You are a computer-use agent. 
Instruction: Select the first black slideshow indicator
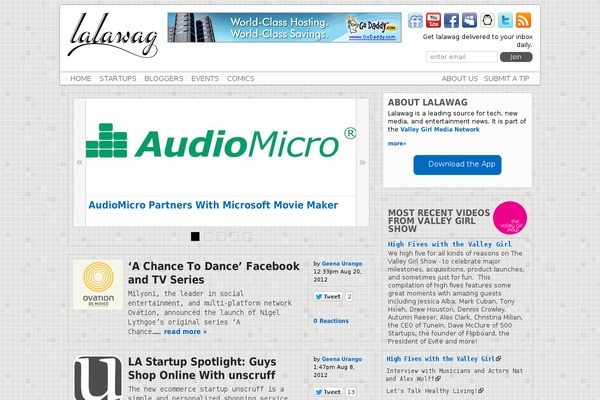pyautogui.click(x=195, y=237)
